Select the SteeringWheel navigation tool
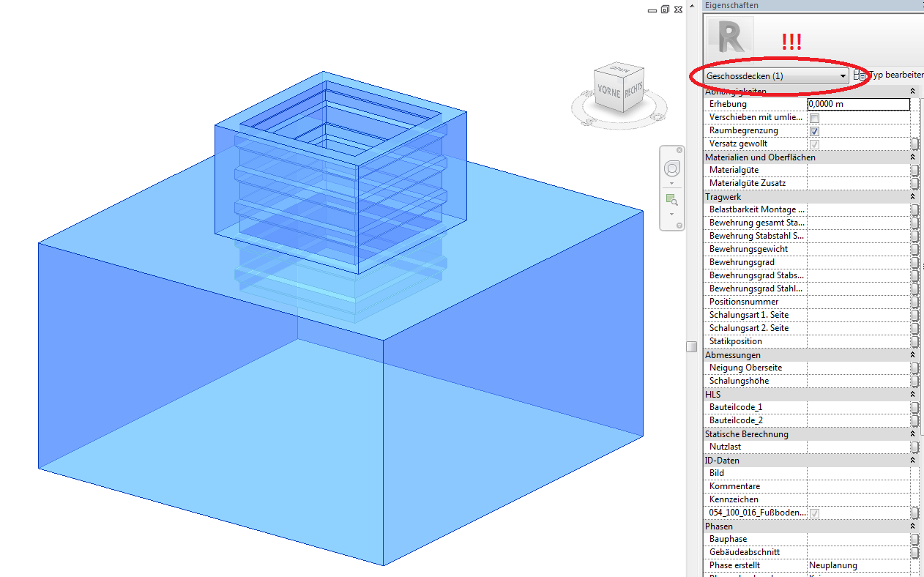 [671, 168]
